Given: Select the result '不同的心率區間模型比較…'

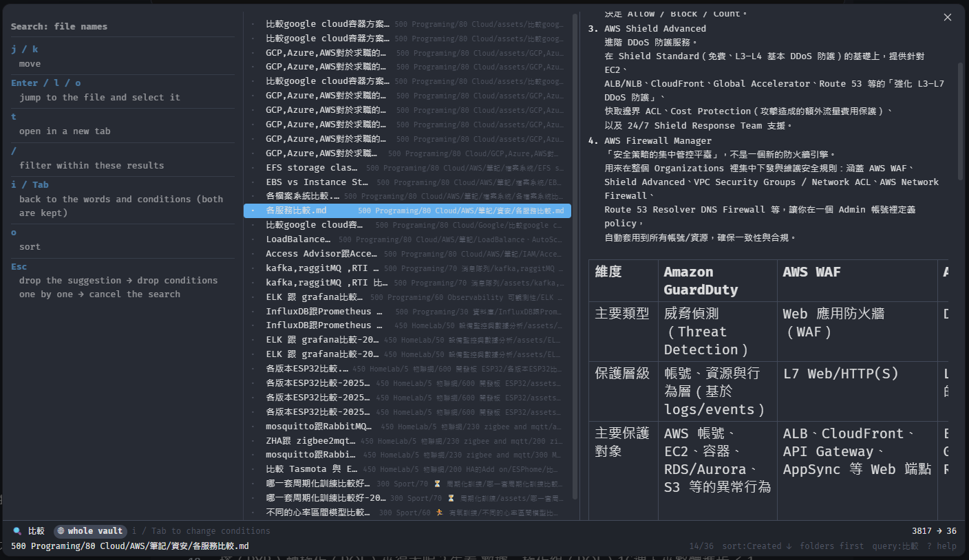Looking at the screenshot, I should click(407, 513).
